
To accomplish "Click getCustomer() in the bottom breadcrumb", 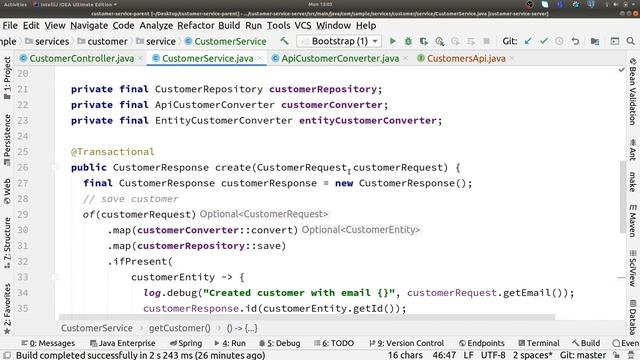I will click(180, 328).
